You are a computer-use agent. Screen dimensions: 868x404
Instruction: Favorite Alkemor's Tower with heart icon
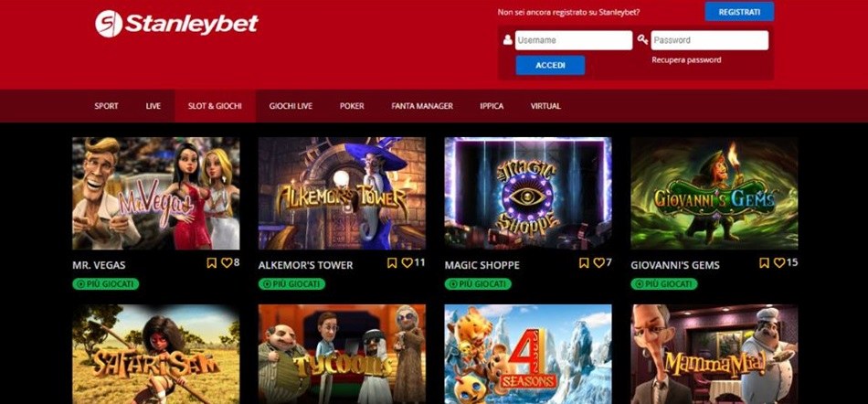coord(407,263)
